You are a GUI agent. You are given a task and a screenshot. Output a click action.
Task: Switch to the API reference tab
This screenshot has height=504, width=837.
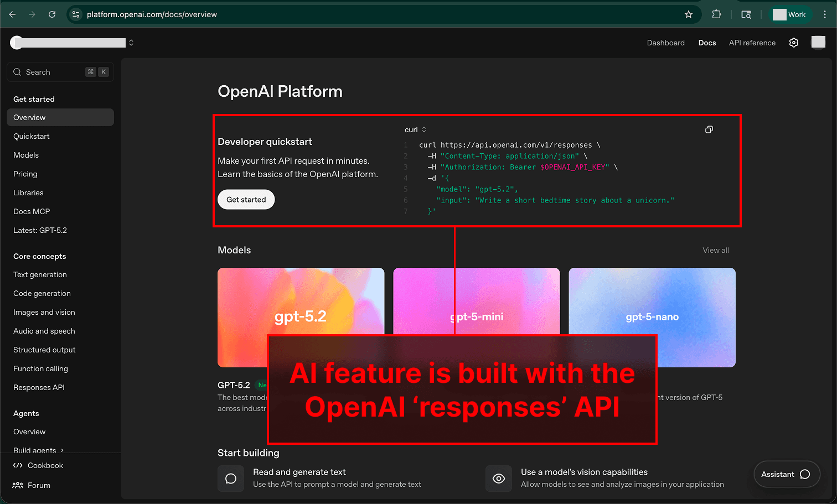752,43
